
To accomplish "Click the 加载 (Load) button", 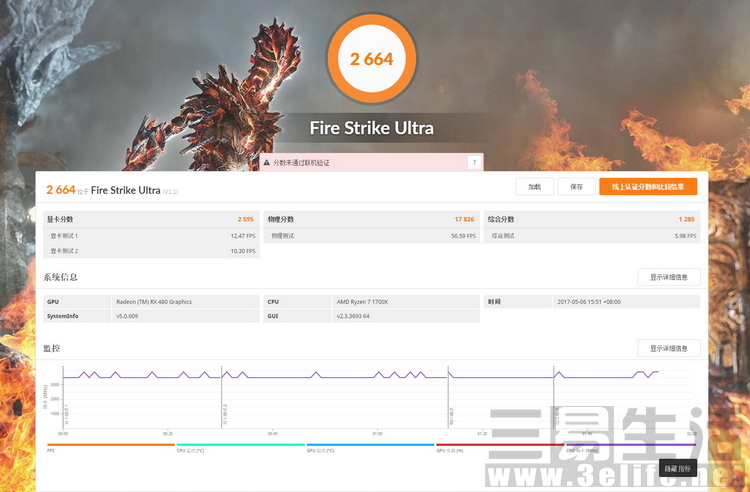I will click(534, 186).
